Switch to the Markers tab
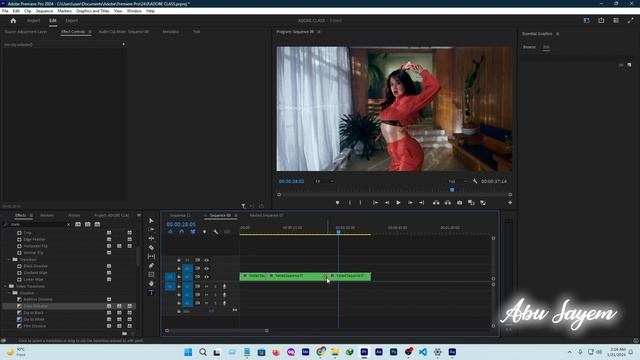Viewport: 640px width, 360px height. coord(47,215)
